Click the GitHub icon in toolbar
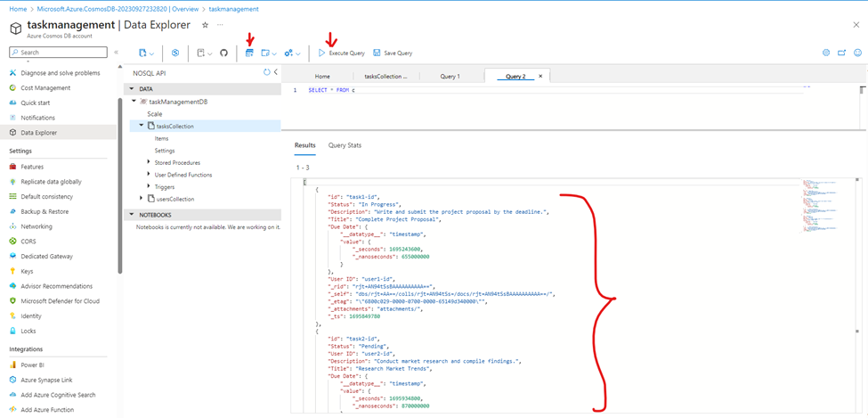868x418 pixels. tap(224, 53)
